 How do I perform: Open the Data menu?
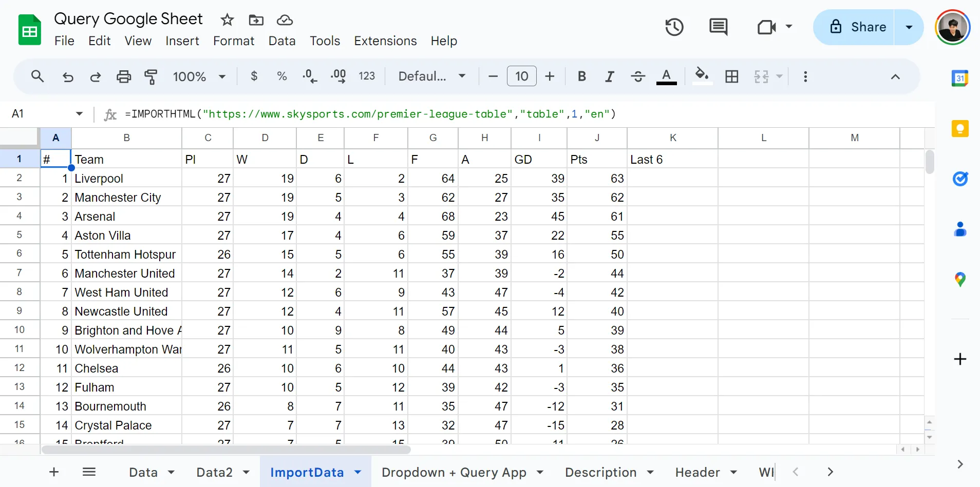click(282, 41)
